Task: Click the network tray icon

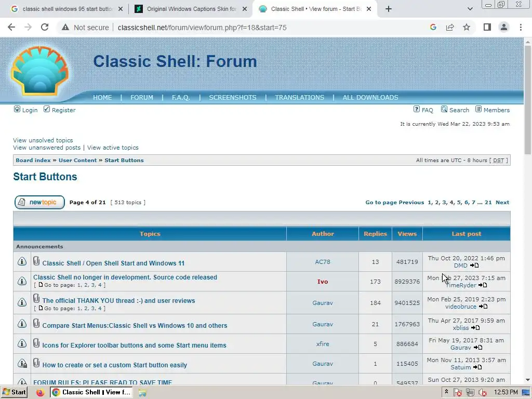Action: tap(470, 392)
